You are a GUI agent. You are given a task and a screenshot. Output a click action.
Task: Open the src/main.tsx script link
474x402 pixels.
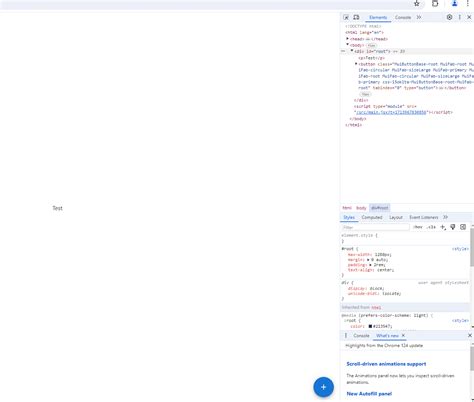pyautogui.click(x=391, y=112)
